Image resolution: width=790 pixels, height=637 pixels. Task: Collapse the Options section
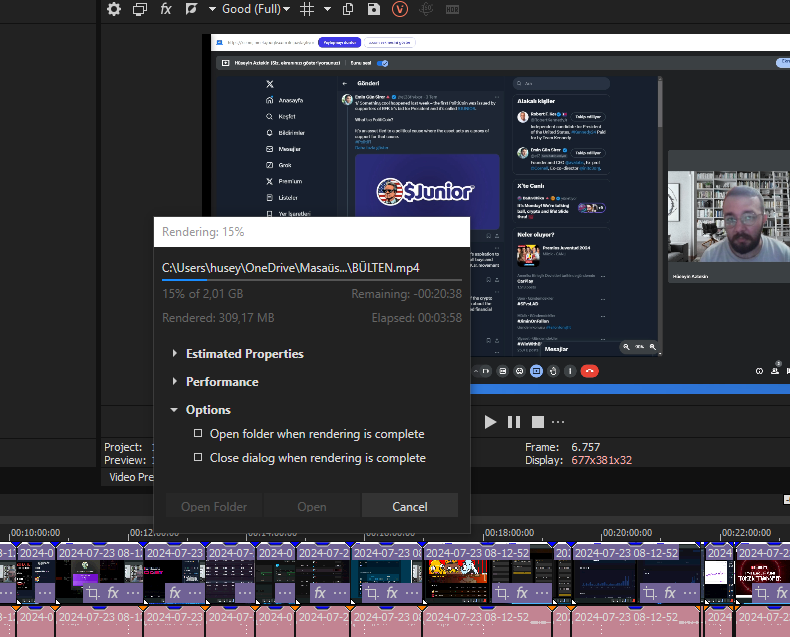(174, 410)
